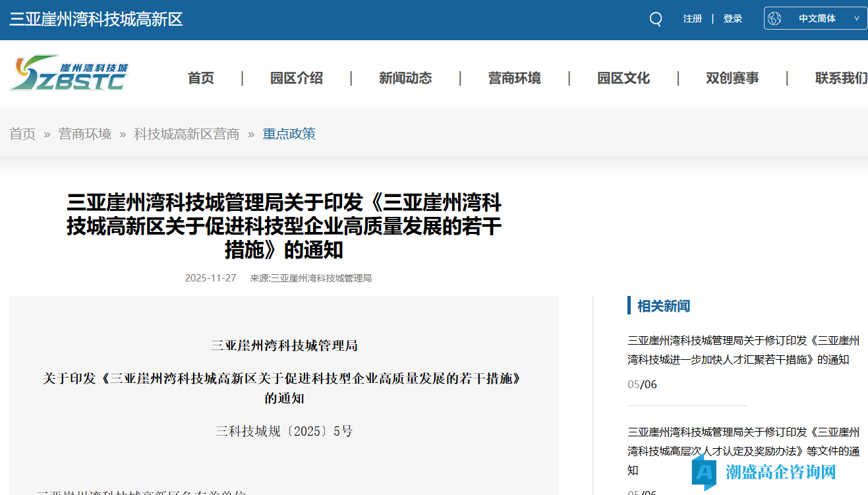Open the search magnifier icon

point(654,18)
